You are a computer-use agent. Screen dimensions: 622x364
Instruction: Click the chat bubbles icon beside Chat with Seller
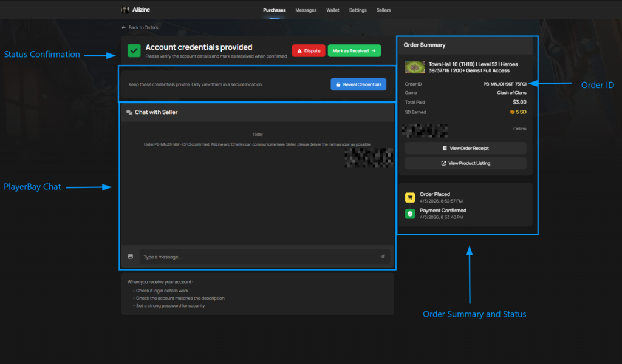pyautogui.click(x=129, y=112)
